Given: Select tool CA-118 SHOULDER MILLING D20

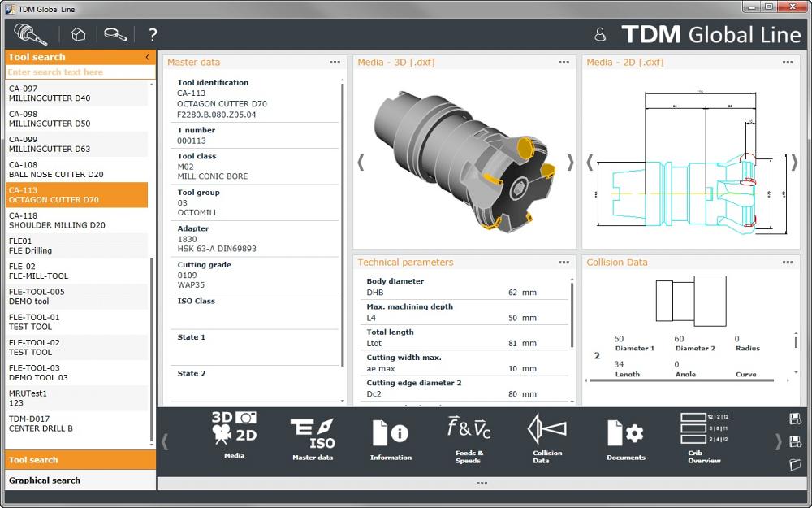Looking at the screenshot, I should tap(76, 220).
